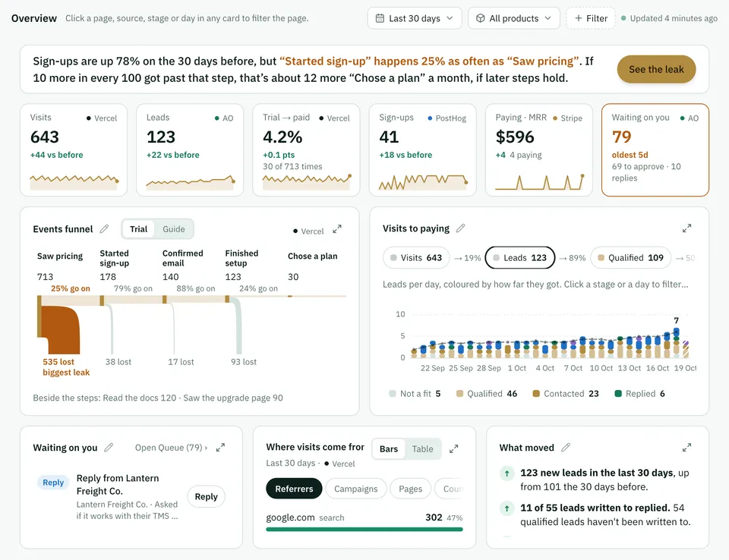Edit the Visits to paying card title
The image size is (729, 560).
[460, 228]
